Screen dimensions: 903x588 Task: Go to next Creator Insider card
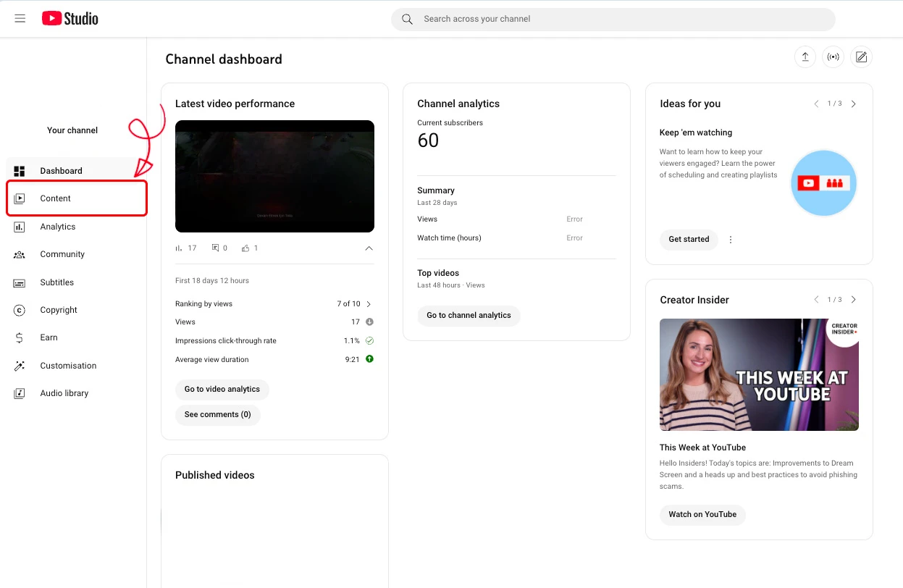(854, 300)
